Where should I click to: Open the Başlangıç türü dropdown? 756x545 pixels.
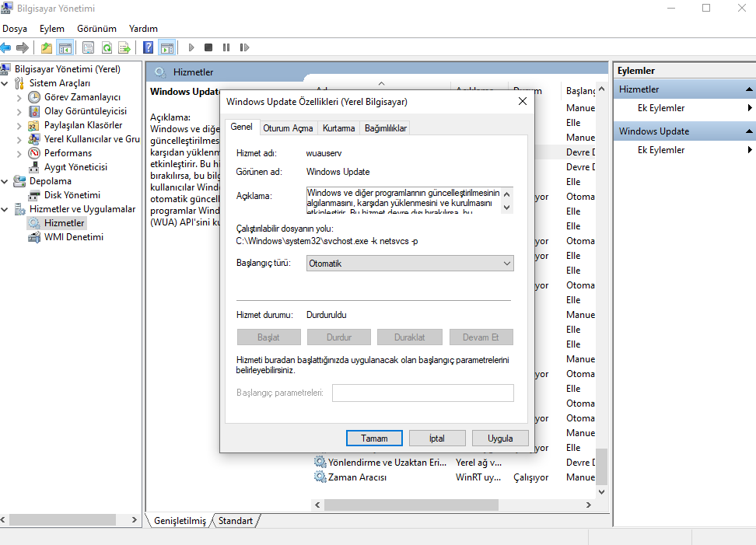[410, 263]
